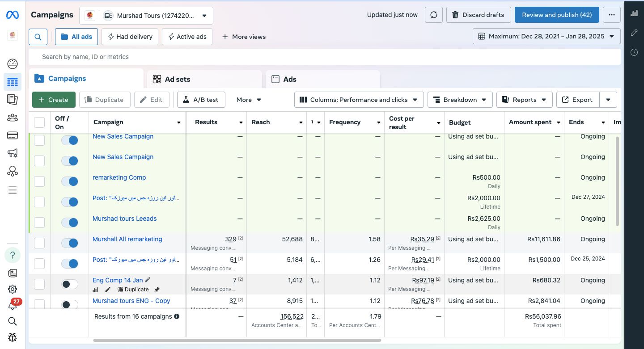Open the Columns: Performance and clicks dropdown
The image size is (644, 349).
pos(359,100)
